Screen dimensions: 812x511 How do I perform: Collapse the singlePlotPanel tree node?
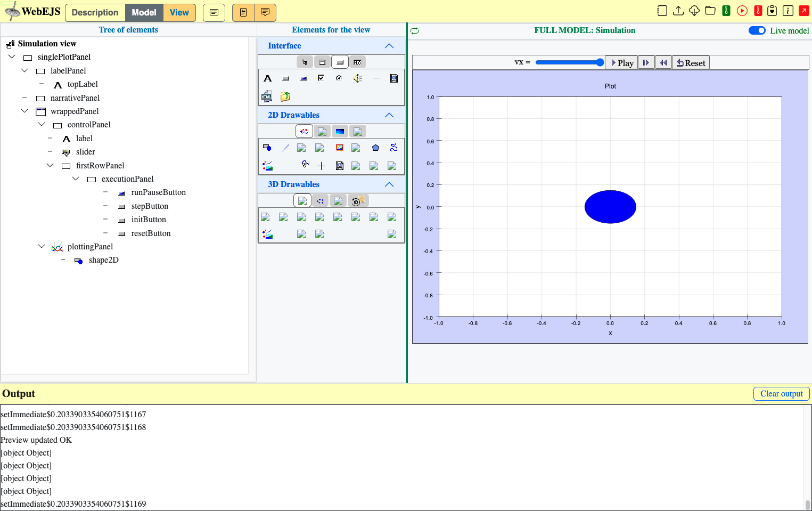click(x=12, y=56)
